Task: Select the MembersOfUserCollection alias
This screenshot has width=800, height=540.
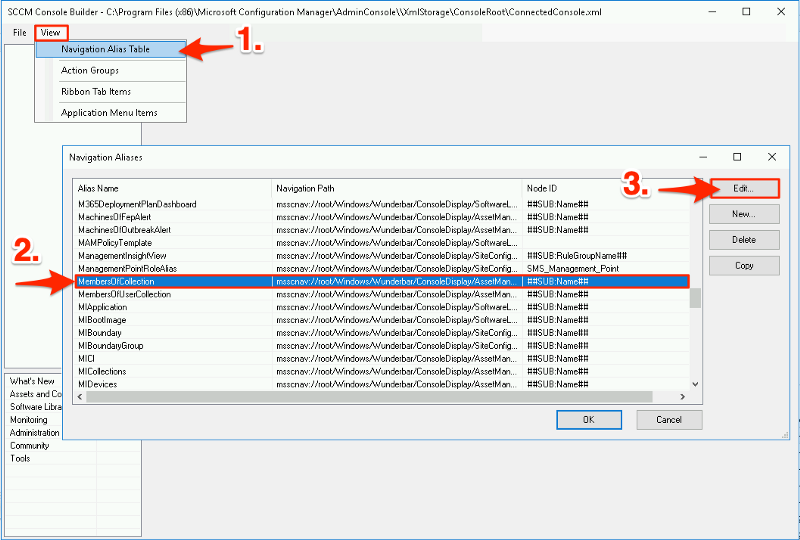Action: (382, 294)
